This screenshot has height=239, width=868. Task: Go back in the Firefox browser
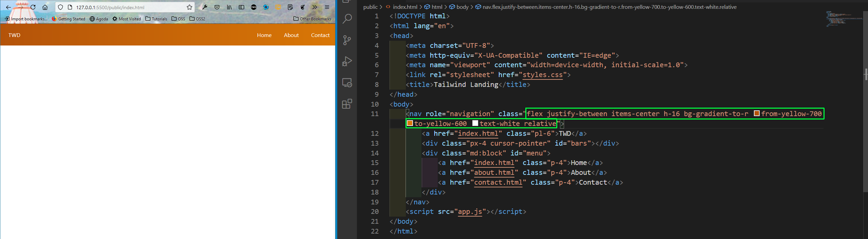[8, 7]
